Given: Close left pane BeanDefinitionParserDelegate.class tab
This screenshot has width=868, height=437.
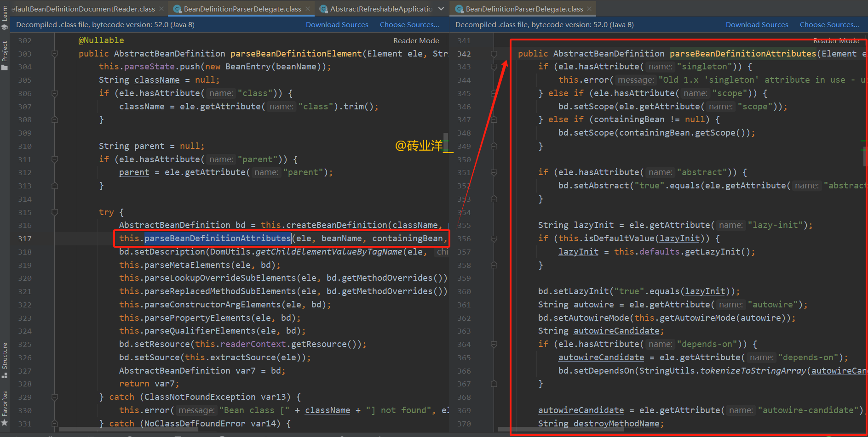Looking at the screenshot, I should pos(308,9).
